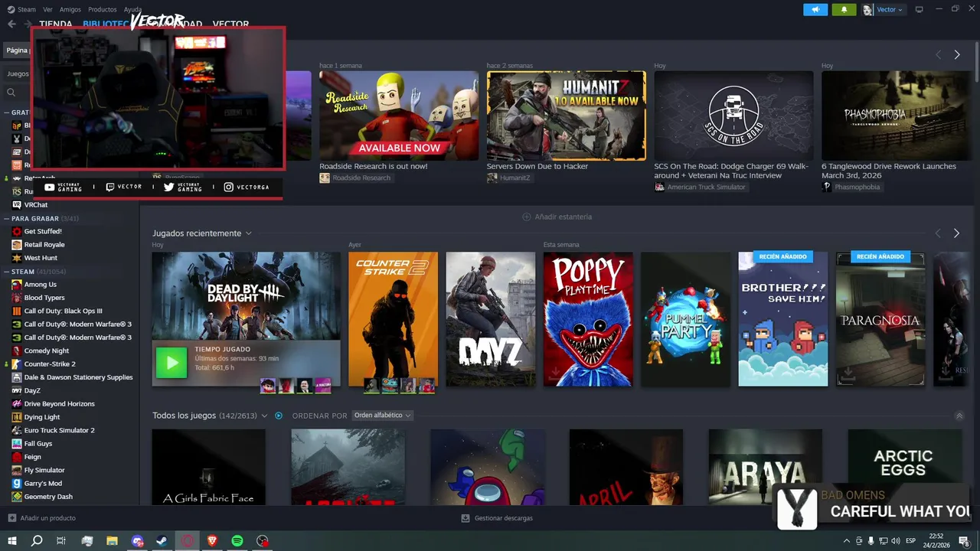Viewport: 980px width, 551px height.
Task: Open the Todos los juegos shelf dropdown
Action: (x=264, y=416)
